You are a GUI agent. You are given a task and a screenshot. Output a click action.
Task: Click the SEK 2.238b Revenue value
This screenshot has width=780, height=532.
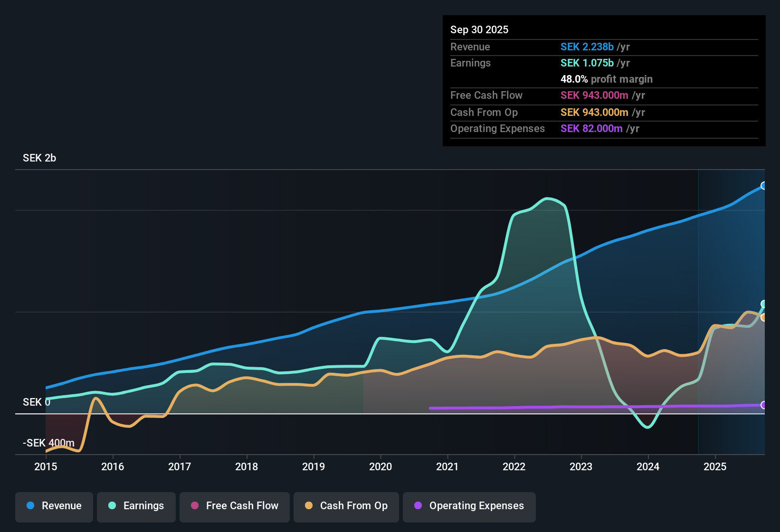tap(587, 47)
